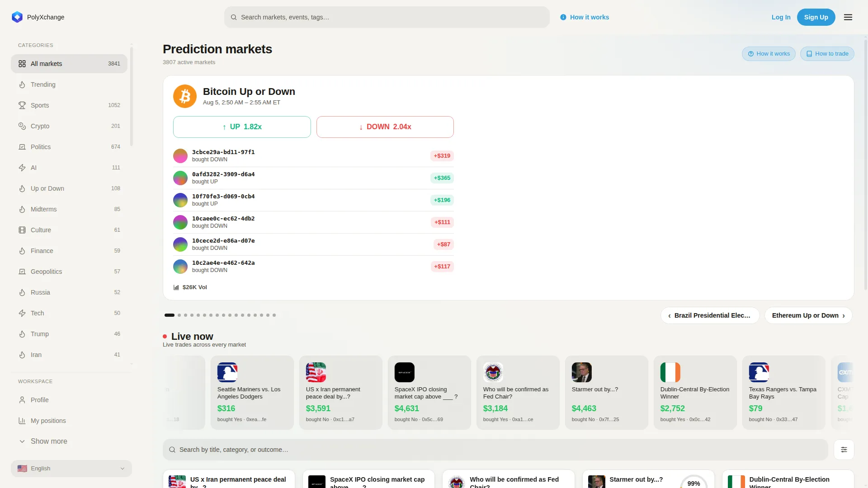Open SpaceX IPO closing market cap live card
This screenshot has height=488, width=868.
429,393
